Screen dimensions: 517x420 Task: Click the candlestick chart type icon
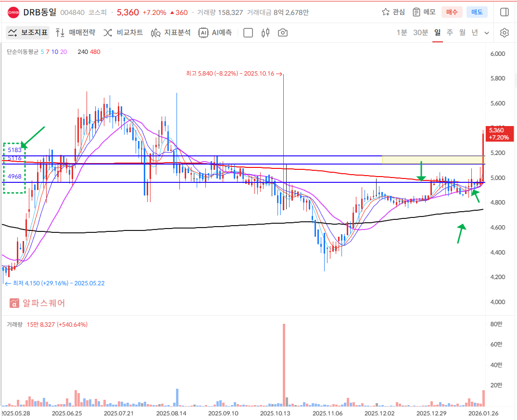[265, 33]
